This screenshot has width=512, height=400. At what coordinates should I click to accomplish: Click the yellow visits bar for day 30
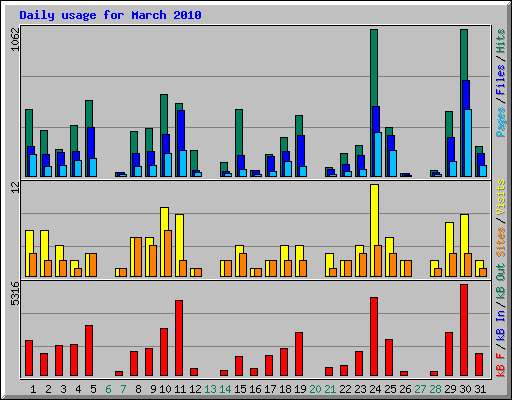coord(464,234)
